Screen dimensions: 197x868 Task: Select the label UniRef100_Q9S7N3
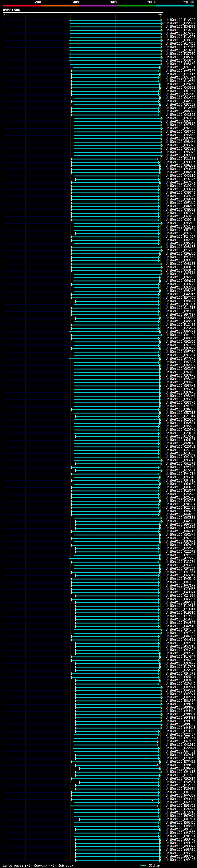coord(180,403)
